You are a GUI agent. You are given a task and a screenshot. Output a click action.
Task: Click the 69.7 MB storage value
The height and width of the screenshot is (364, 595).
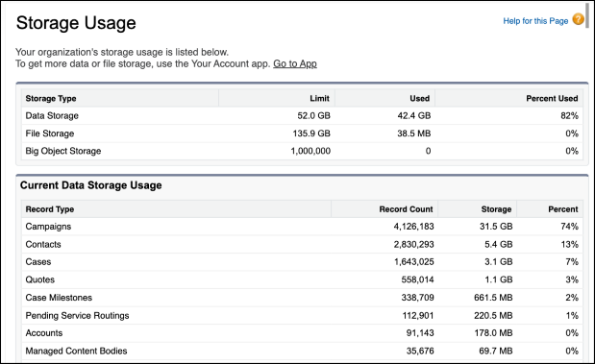click(x=495, y=351)
